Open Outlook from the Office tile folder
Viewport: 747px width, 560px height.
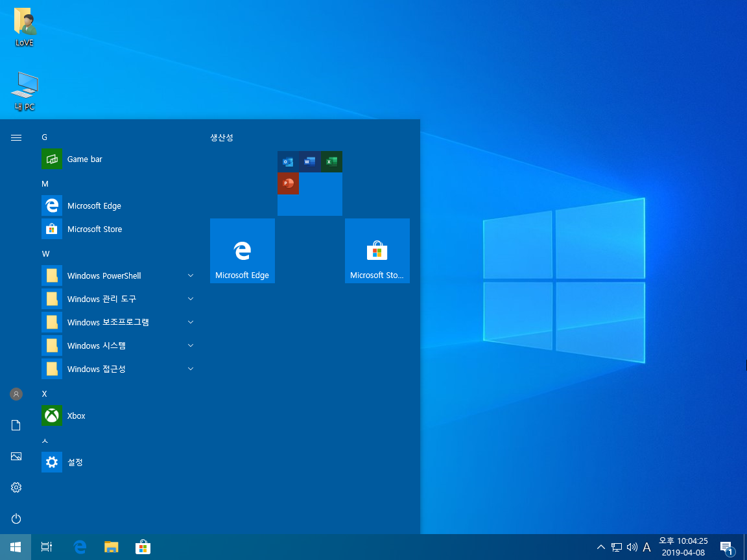click(288, 162)
